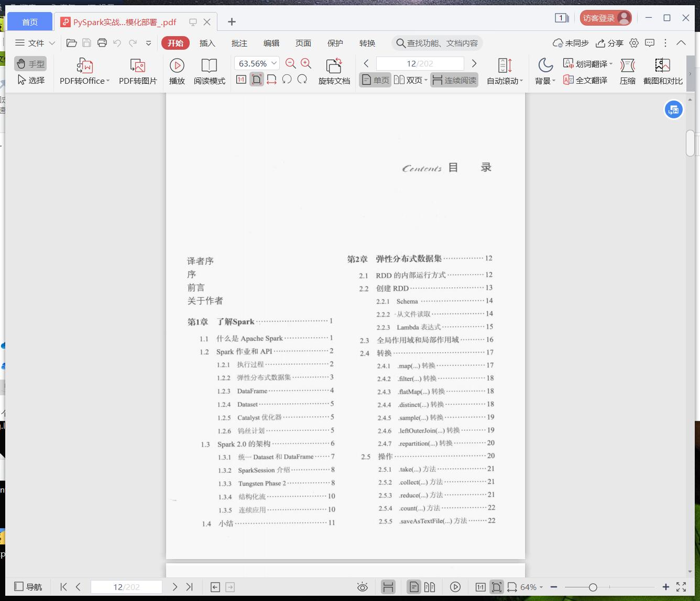Open the 插入 ribbon tab

point(207,43)
